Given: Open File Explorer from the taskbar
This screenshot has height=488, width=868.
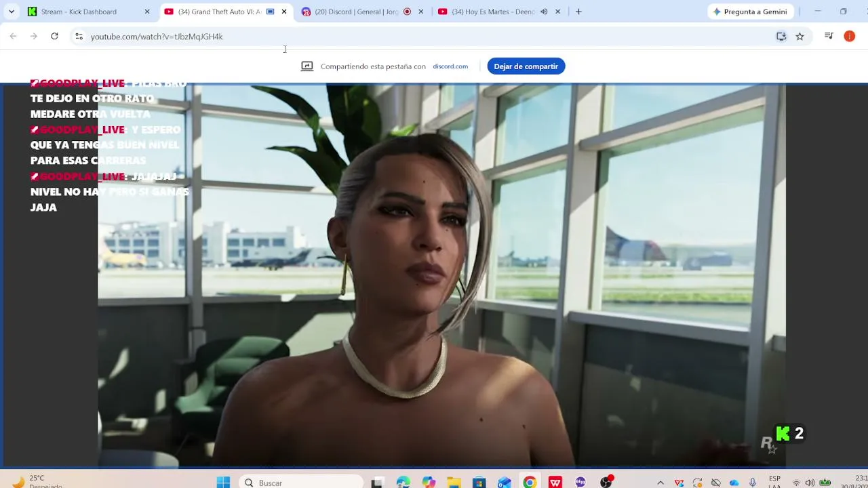Looking at the screenshot, I should tap(454, 483).
